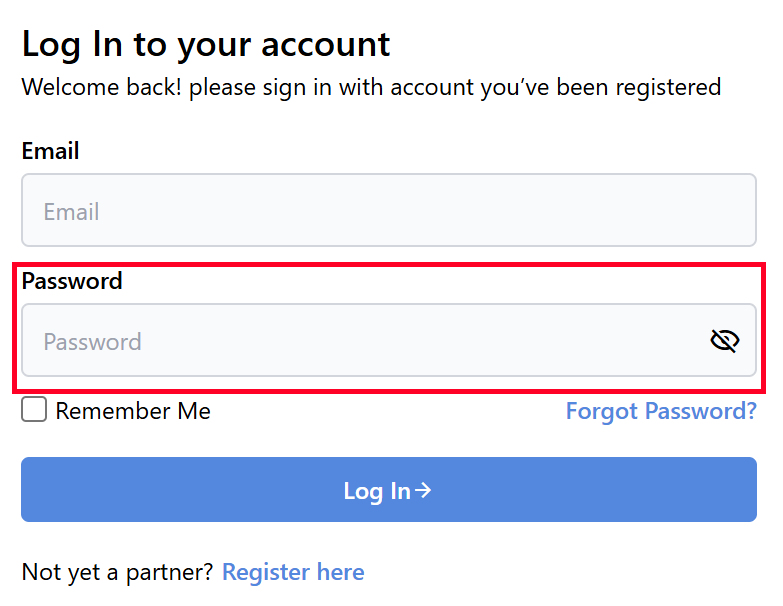The image size is (783, 606).
Task: Toggle password visibility eye icon
Action: coord(724,341)
